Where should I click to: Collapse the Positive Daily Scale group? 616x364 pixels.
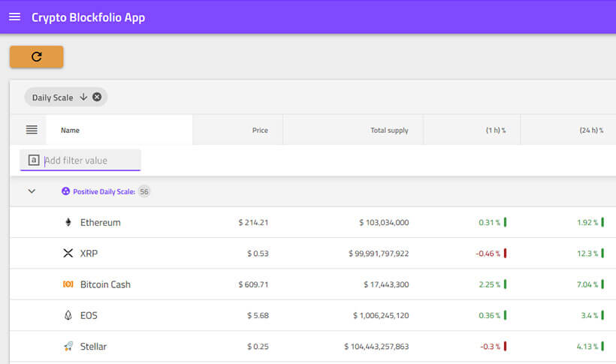[32, 191]
